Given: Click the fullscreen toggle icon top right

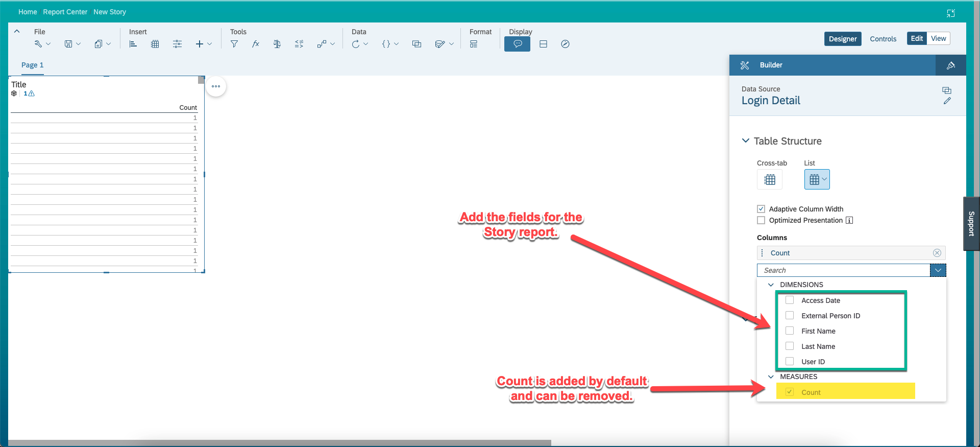Looking at the screenshot, I should [950, 13].
